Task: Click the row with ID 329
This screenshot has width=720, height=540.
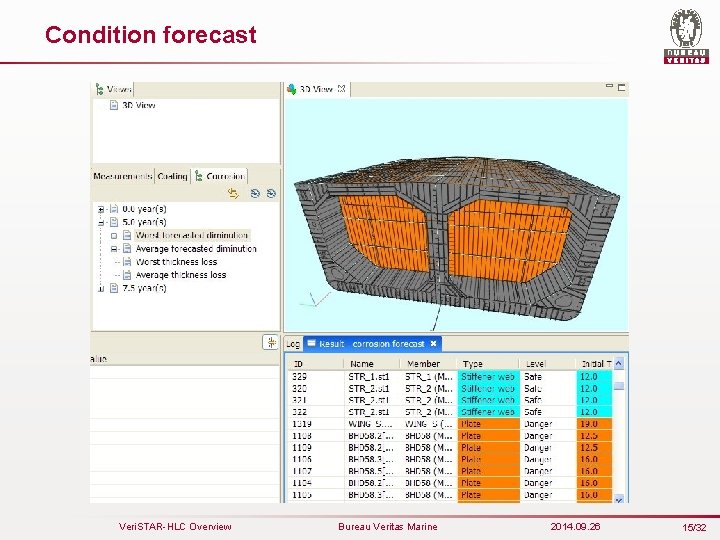Action: (x=450, y=377)
